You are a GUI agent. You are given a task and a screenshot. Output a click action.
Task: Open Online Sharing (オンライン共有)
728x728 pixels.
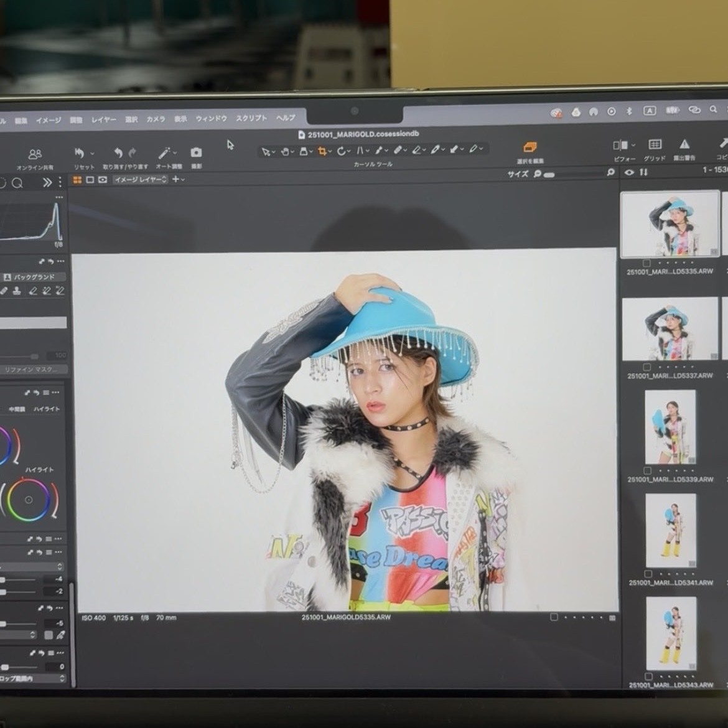35,154
